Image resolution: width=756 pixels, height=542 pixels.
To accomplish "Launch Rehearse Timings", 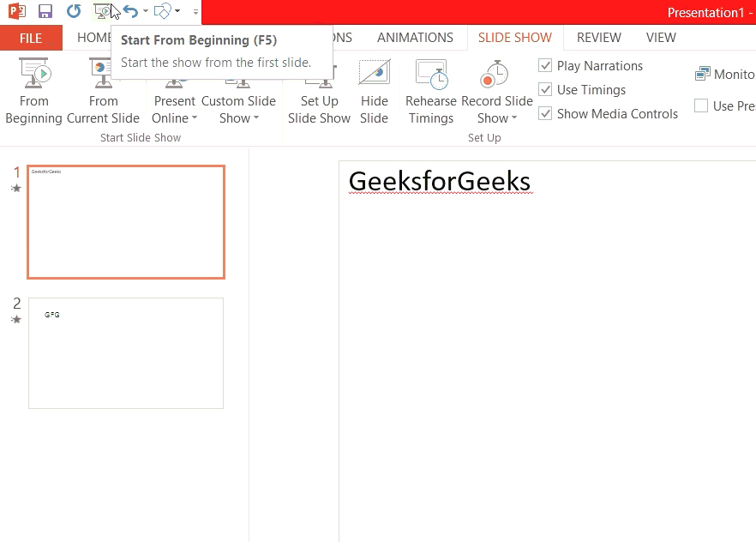I will pyautogui.click(x=431, y=91).
